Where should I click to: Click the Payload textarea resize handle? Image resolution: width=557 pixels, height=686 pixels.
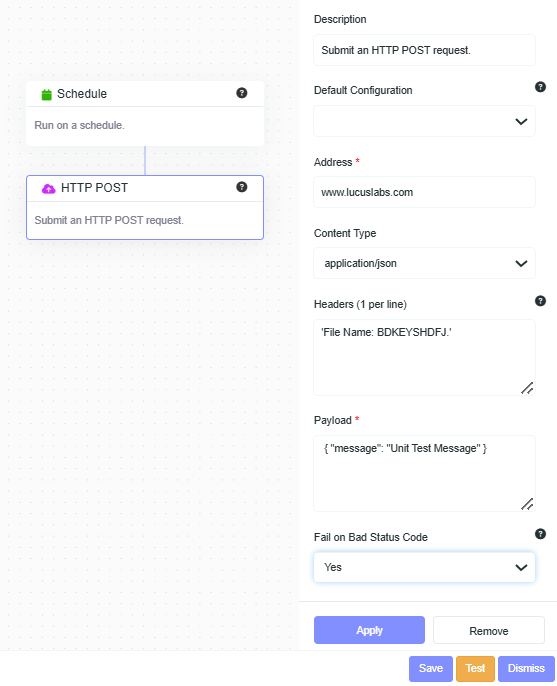coord(527,504)
